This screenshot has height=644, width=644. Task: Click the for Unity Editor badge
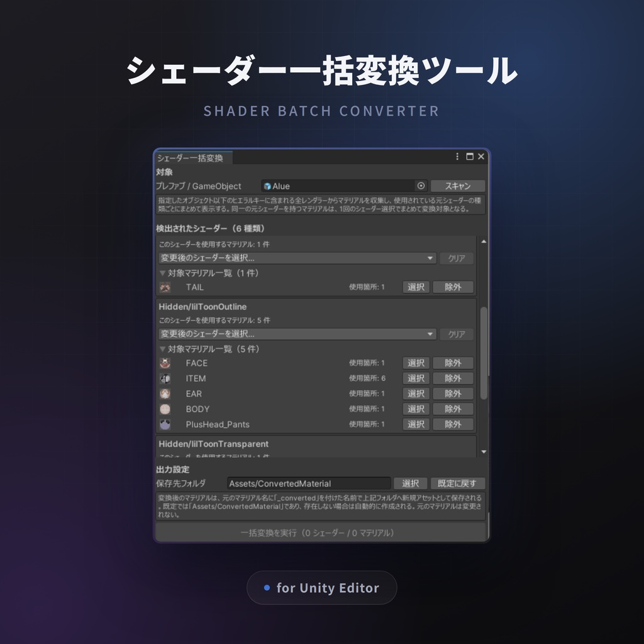321,588
